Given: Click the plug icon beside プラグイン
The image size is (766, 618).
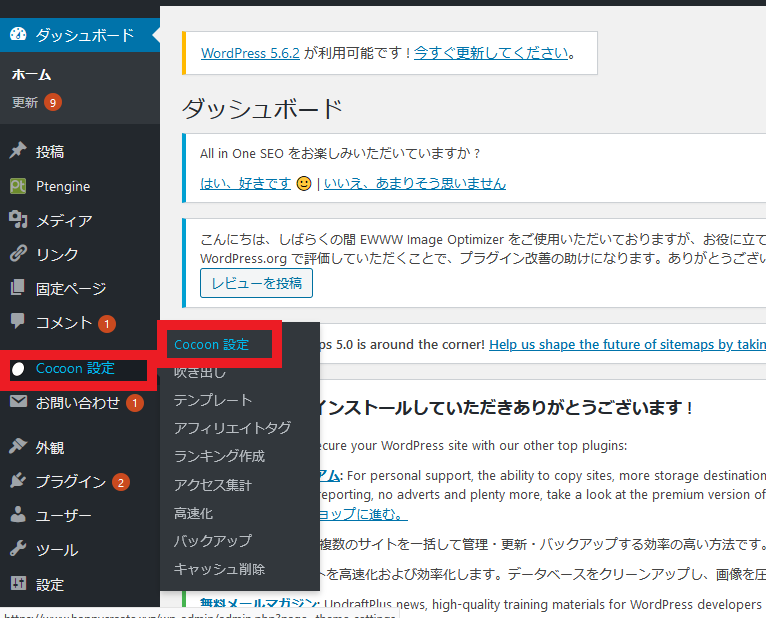Looking at the screenshot, I should point(18,481).
